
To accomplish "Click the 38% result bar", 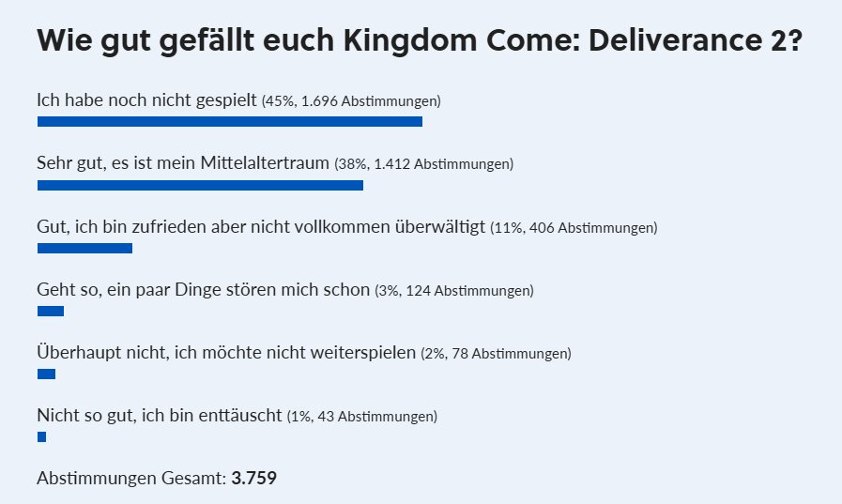I will (x=200, y=185).
